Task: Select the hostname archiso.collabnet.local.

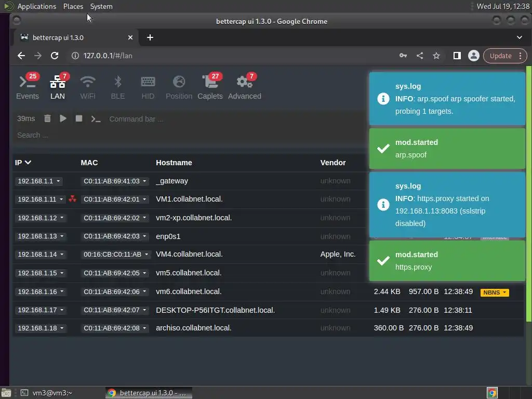Action: tap(194, 328)
